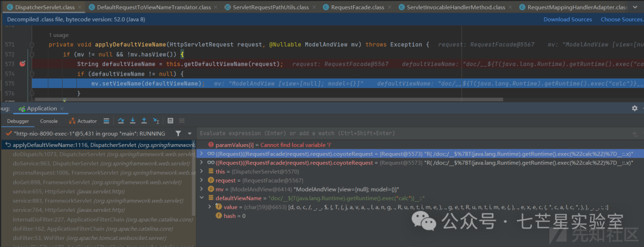
Task: Fold the method at line 571
Action: [32, 44]
